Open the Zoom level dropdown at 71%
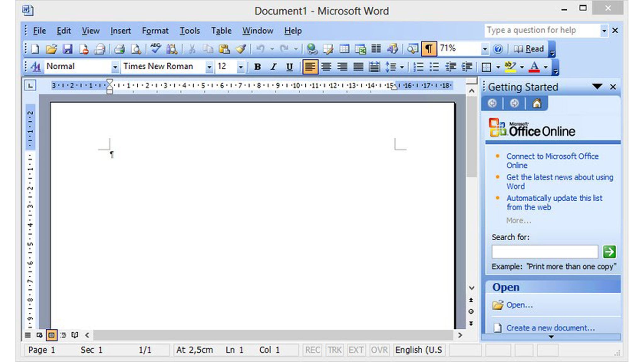Image resolution: width=644 pixels, height=362 pixels. [x=484, y=49]
